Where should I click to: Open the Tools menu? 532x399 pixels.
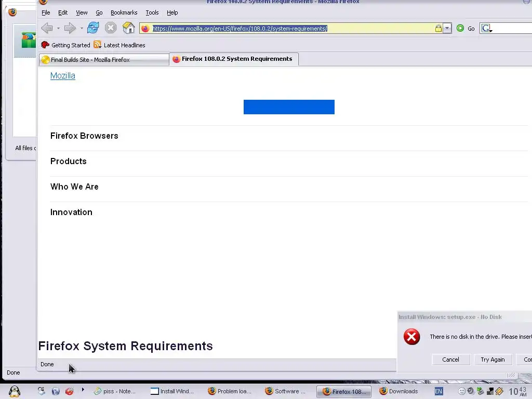tap(152, 12)
